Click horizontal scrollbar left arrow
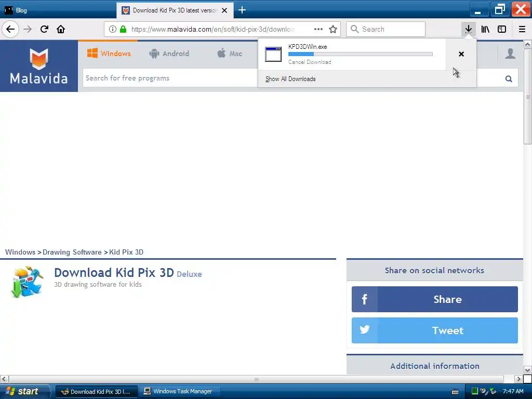 click(4, 379)
